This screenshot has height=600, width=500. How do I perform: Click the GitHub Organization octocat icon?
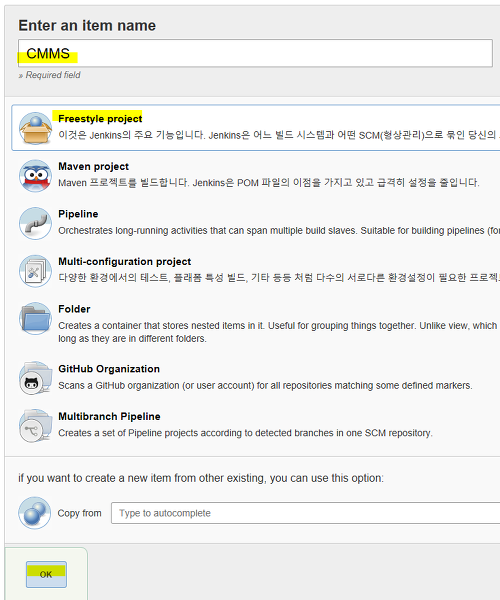point(35,378)
